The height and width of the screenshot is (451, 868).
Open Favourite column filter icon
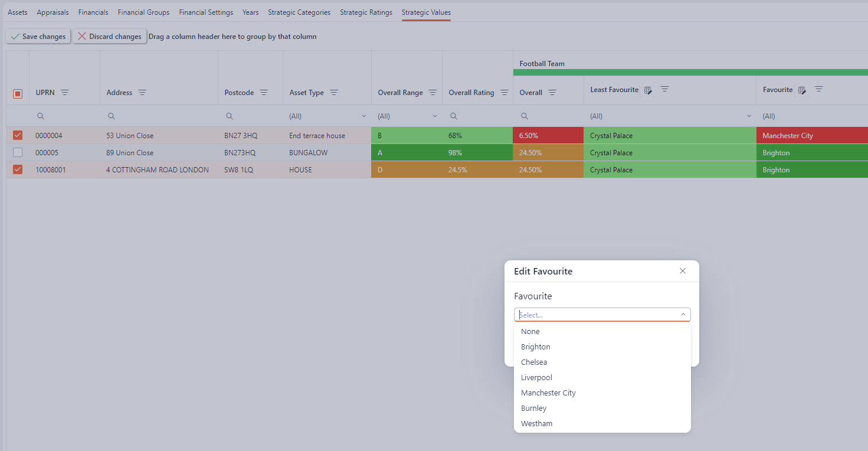click(819, 89)
